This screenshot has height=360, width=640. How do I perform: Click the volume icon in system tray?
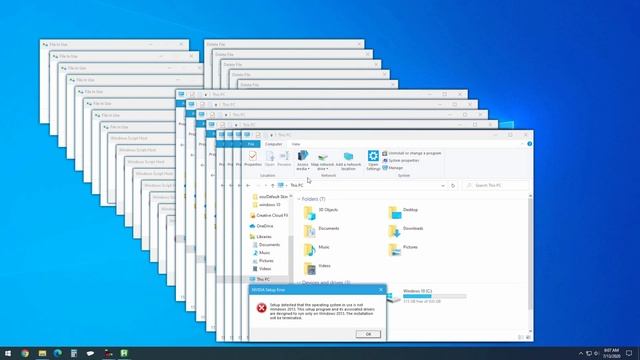pos(596,353)
